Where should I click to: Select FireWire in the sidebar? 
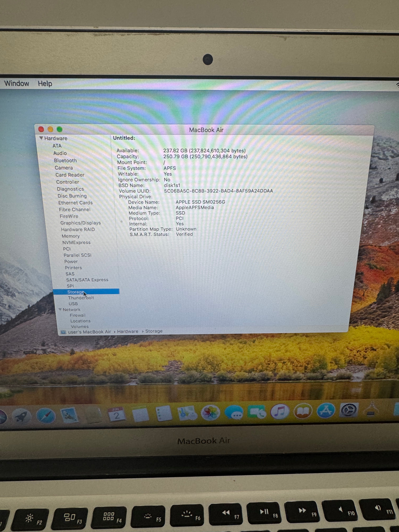69,216
